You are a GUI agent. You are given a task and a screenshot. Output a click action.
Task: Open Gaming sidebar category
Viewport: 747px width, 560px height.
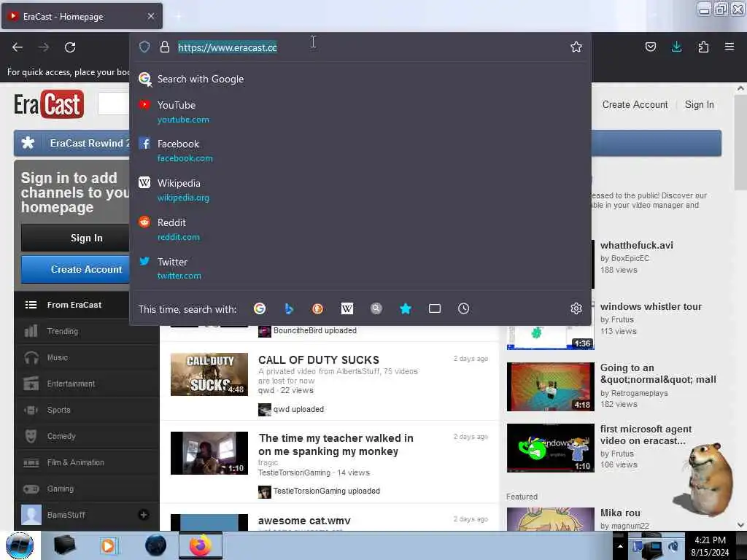click(x=87, y=489)
